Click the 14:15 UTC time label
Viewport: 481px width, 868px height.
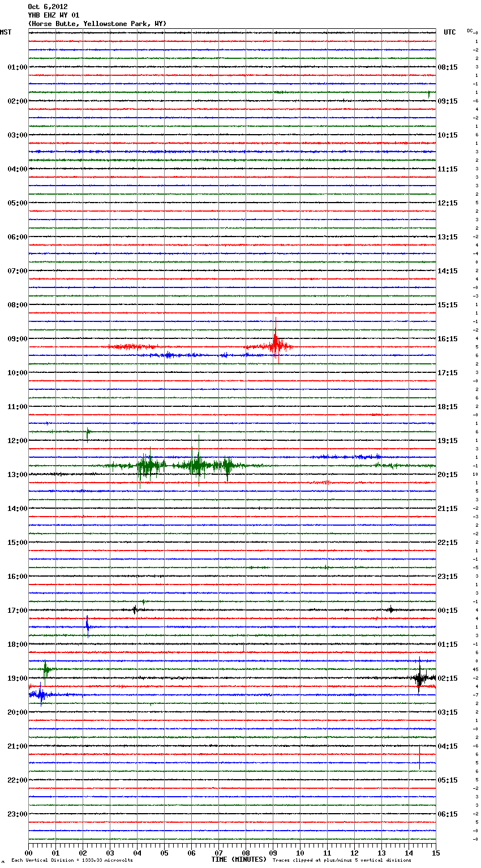pyautogui.click(x=448, y=271)
